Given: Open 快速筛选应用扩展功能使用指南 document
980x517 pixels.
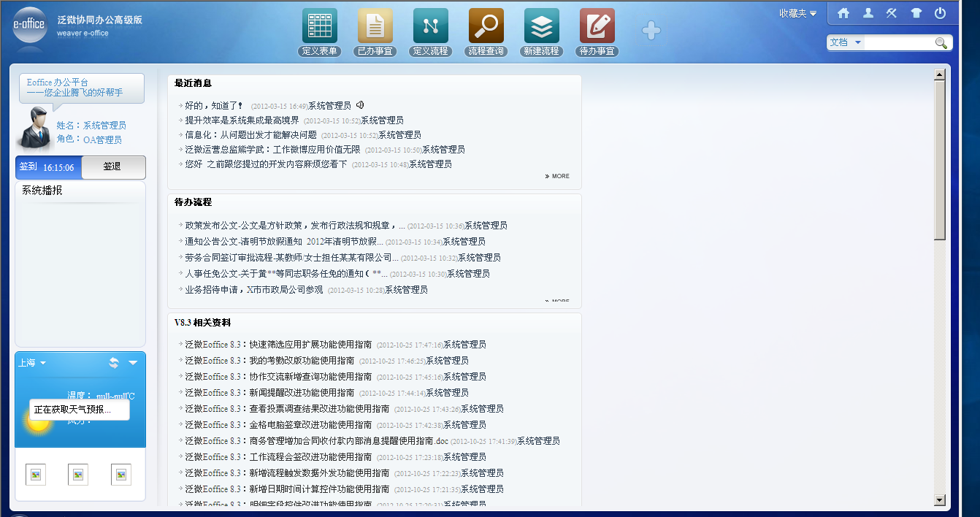Looking at the screenshot, I should [x=278, y=345].
